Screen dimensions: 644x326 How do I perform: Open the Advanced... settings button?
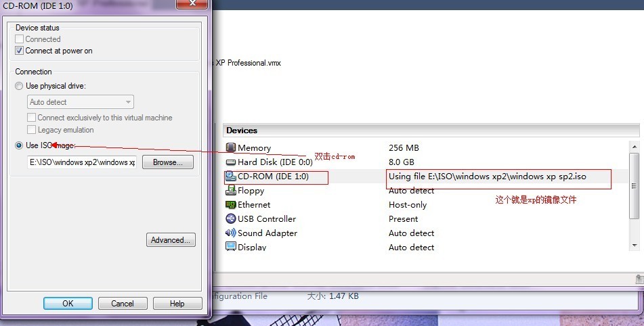pyautogui.click(x=171, y=240)
